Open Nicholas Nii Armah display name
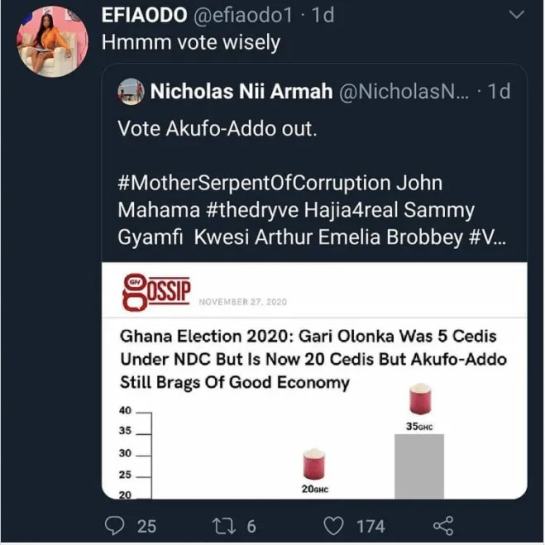This screenshot has height=545, width=545. click(x=241, y=92)
